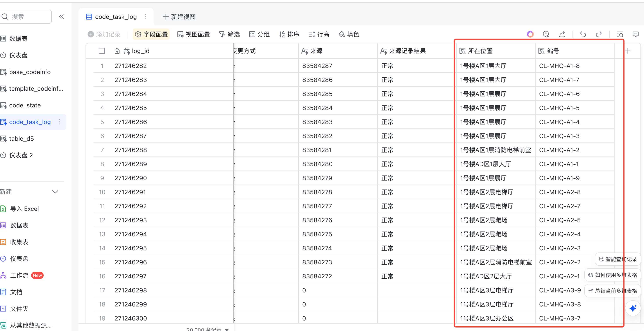Click 工作流 workflow icon in sidebar
This screenshot has width=644, height=331.
click(3, 275)
